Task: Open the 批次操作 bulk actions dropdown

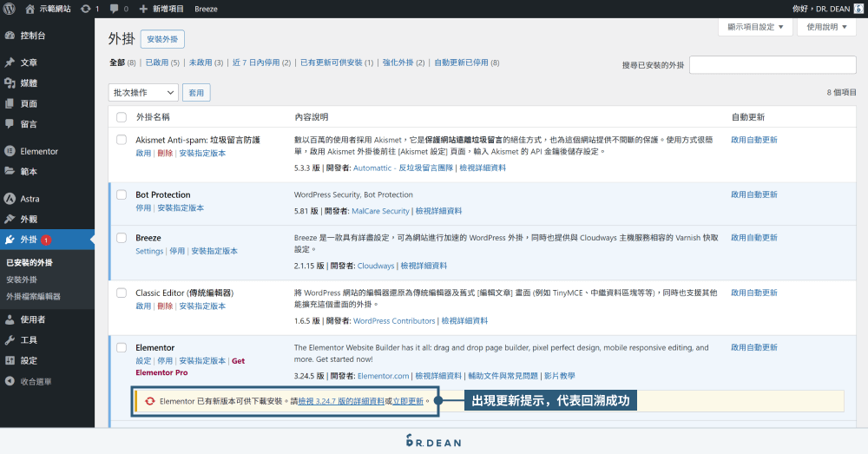Action: [143, 93]
